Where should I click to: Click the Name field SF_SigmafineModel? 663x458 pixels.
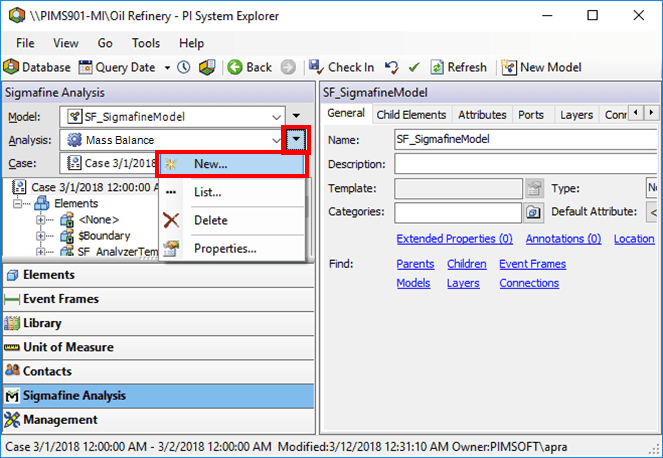[526, 139]
